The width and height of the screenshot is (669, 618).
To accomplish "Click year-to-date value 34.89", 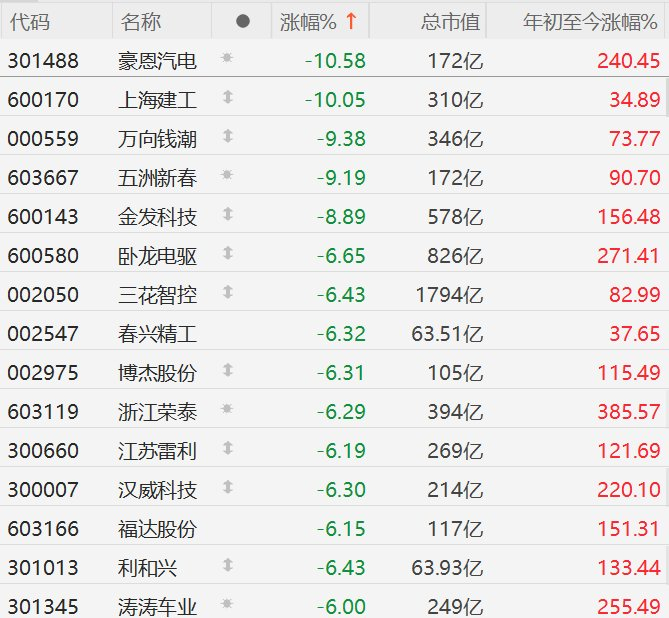I will coord(635,100).
